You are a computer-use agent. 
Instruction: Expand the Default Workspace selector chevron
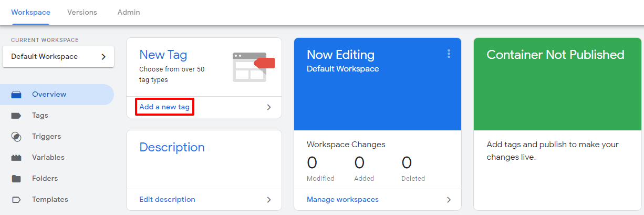point(103,57)
